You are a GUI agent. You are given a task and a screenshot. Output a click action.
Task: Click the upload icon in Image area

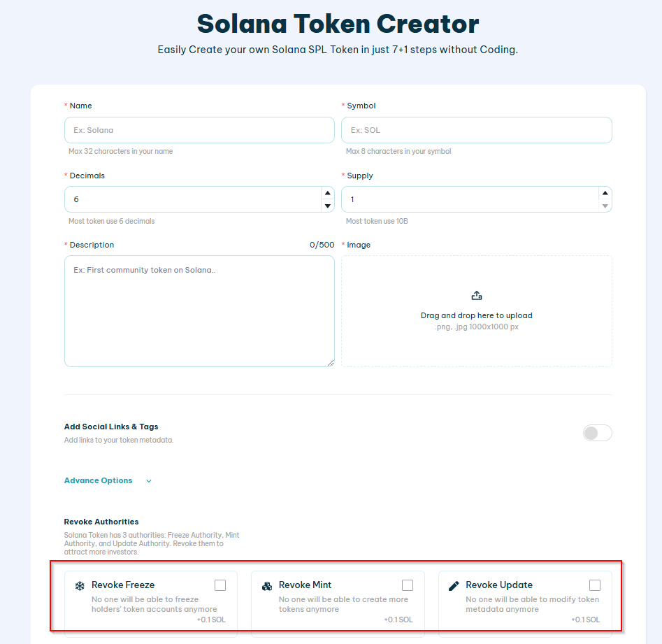(477, 296)
